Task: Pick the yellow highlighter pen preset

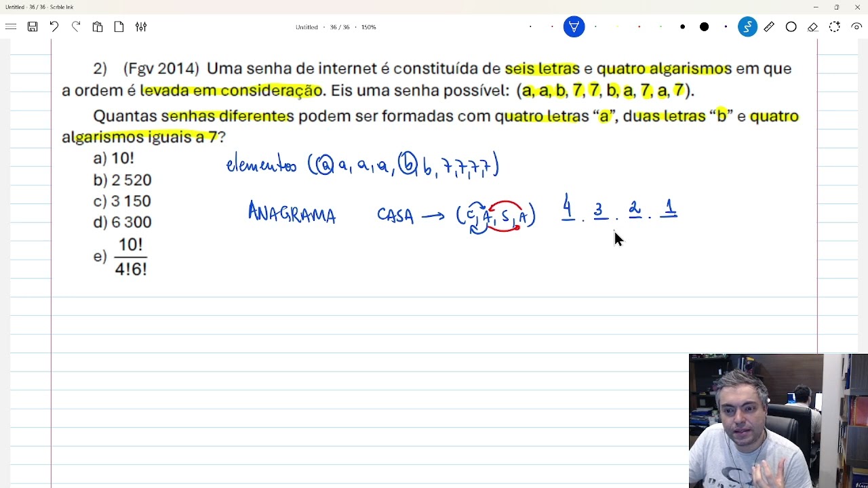Action: click(617, 27)
